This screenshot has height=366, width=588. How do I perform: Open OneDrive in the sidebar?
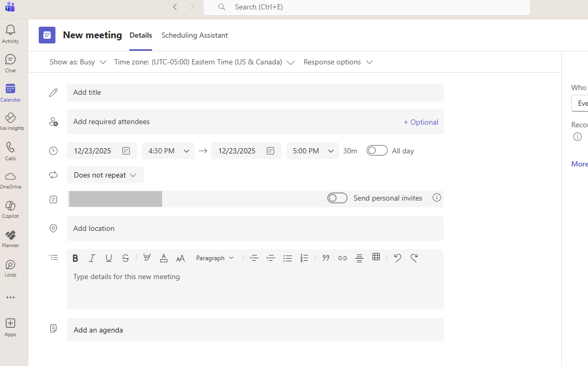(10, 181)
